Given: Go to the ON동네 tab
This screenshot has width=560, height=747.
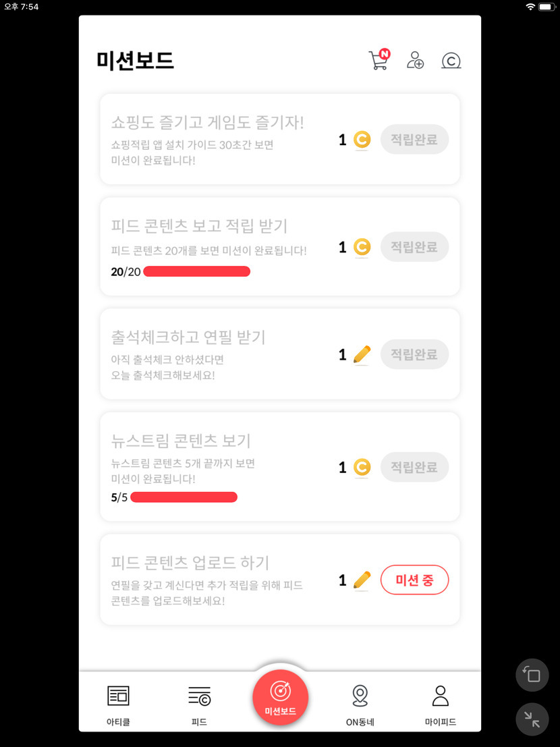Looking at the screenshot, I should click(x=360, y=704).
